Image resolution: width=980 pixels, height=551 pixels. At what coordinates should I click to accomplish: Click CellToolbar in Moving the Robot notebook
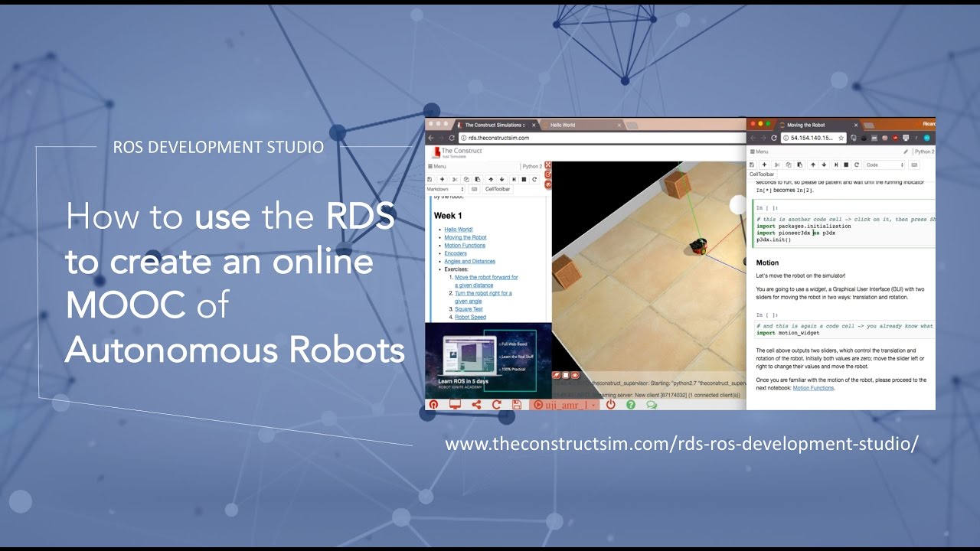click(762, 174)
